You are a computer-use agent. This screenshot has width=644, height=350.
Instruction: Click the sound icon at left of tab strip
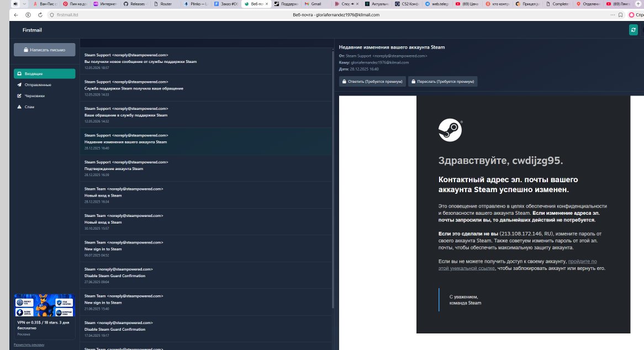pyautogui.click(x=15, y=4)
